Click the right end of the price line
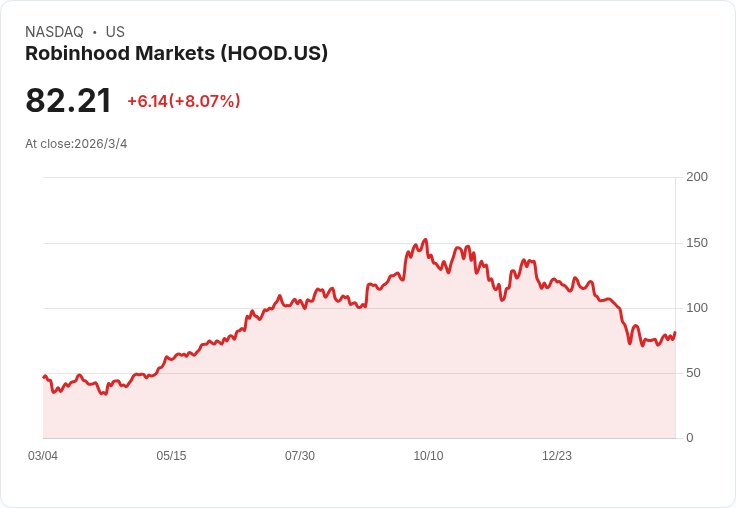Viewport: 736px width, 508px height. tap(675, 332)
